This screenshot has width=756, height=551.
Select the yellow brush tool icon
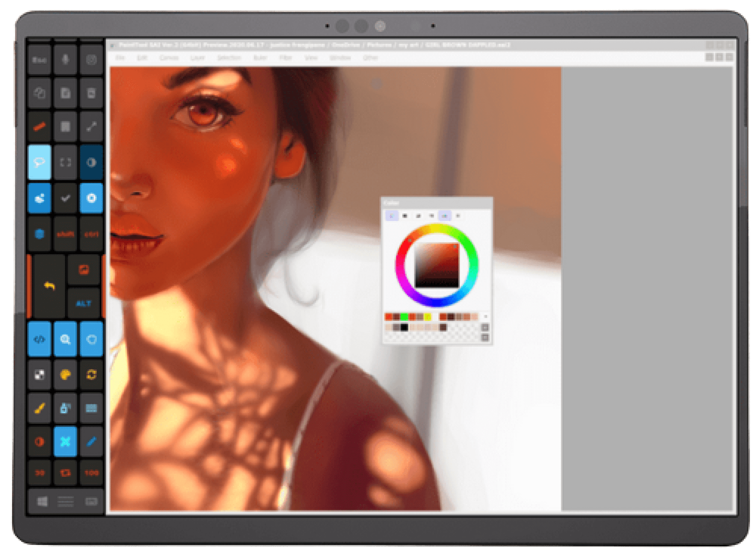click(x=39, y=408)
